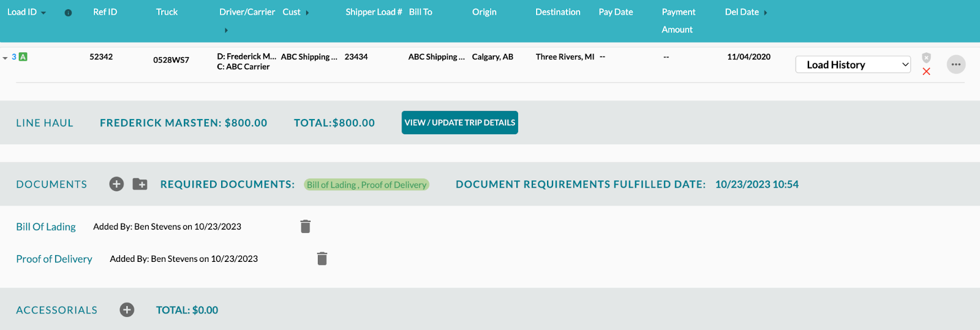Collapse load 3 row with the caret
This screenshot has width=980, height=330.
(5, 58)
